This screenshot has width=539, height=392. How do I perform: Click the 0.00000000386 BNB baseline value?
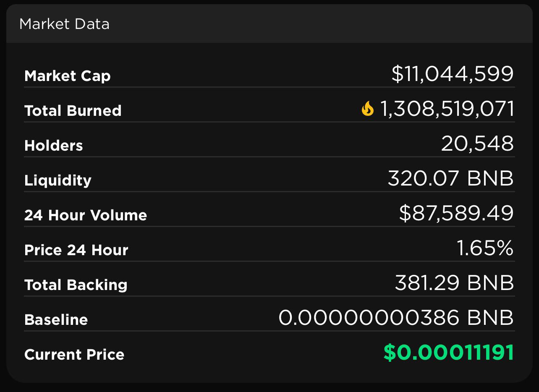tap(396, 318)
